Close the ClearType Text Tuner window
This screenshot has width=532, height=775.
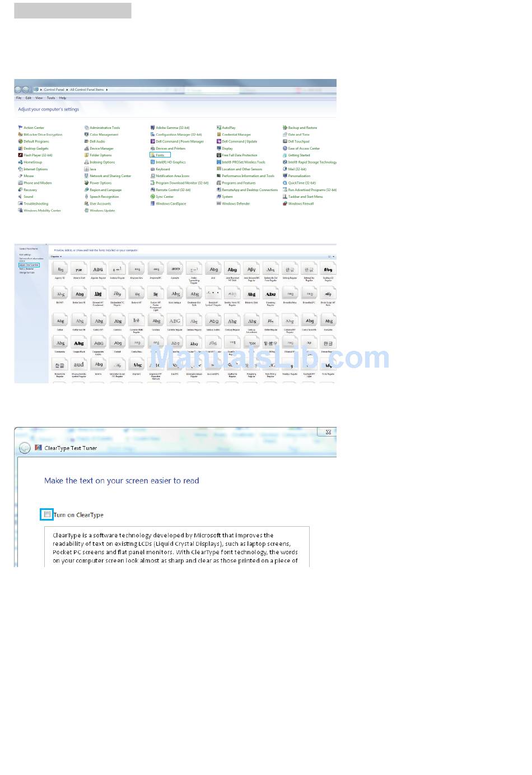tap(328, 431)
